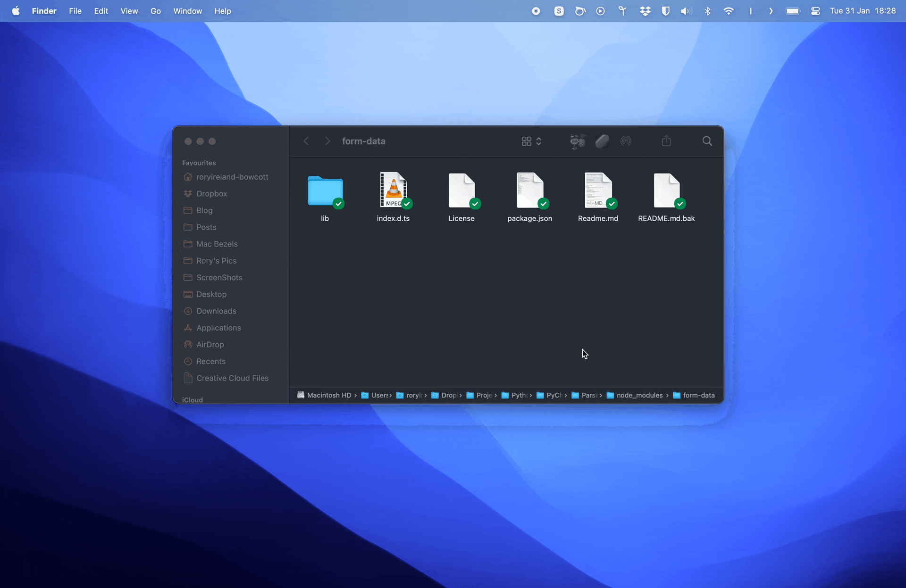
Task: Navigate back using back arrow button
Action: tap(305, 141)
